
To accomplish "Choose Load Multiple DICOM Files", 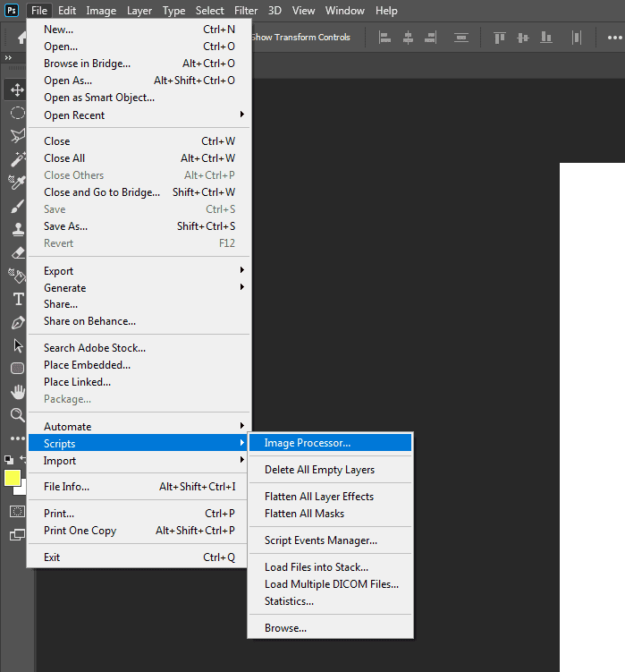I will [x=330, y=584].
